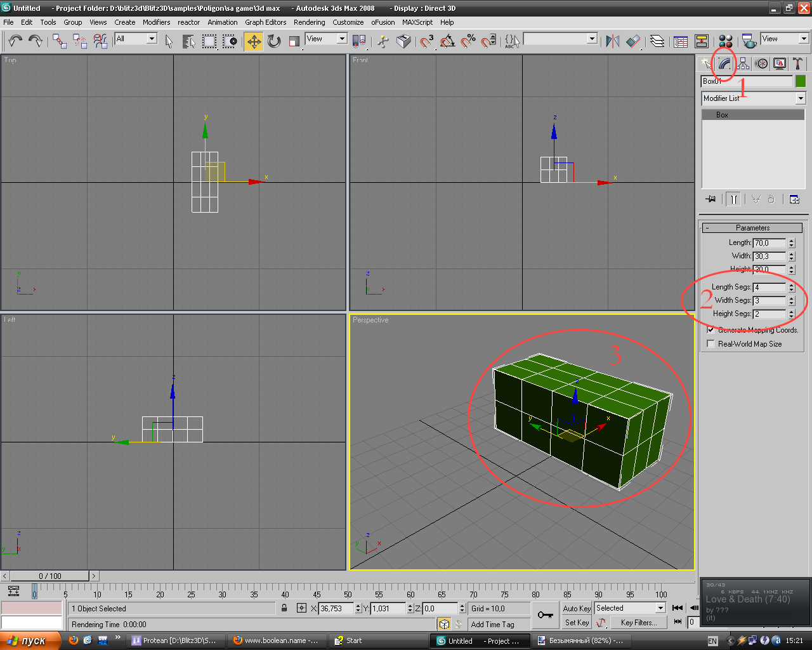This screenshot has height=650, width=812.
Task: Click the Mirror tool icon
Action: (612, 42)
